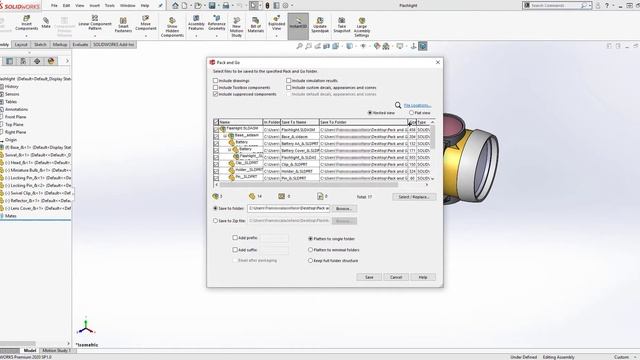Open Exploded View dropdown arrow
Image resolution: width=640 pixels, height=360 pixels.
tap(277, 36)
